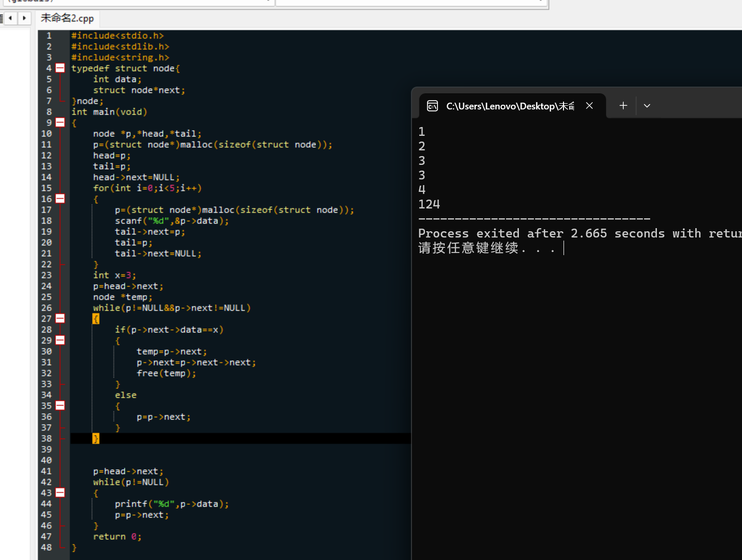Image resolution: width=742 pixels, height=560 pixels.
Task: Click on 'p->next=p->next->next;' line
Action: point(197,362)
